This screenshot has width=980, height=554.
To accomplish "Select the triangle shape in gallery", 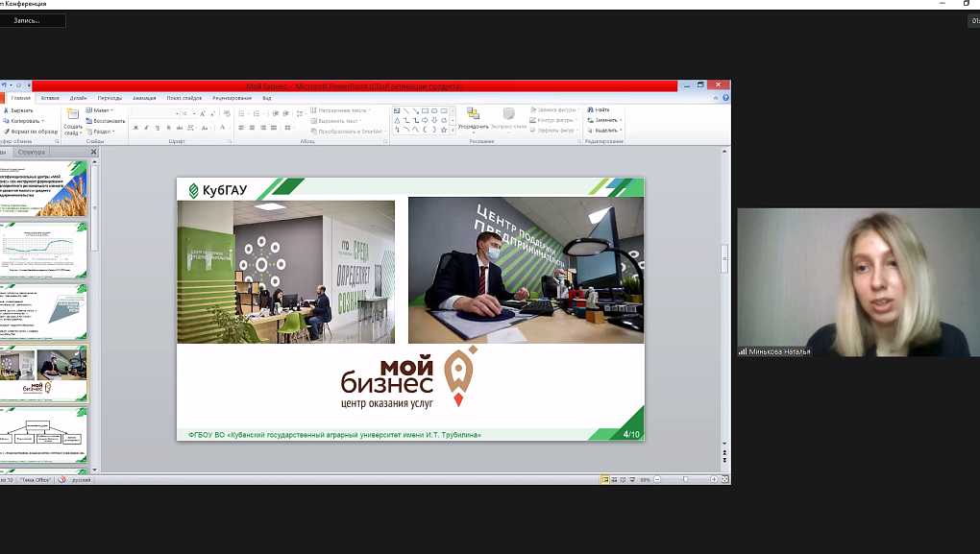I will [x=397, y=121].
